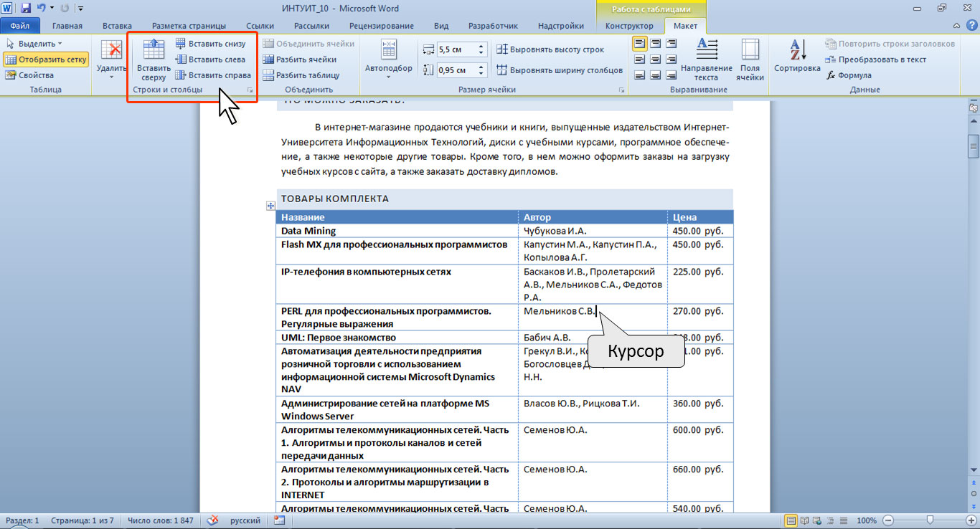Screen dimensions: 980x529
Task: Click the spelling check status icon
Action: (212, 520)
